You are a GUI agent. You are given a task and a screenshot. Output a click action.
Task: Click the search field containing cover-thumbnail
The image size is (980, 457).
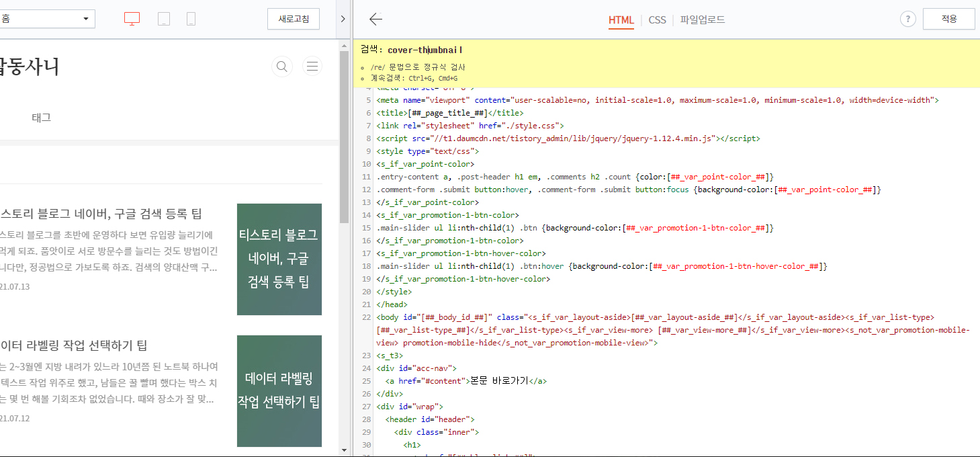pos(425,50)
